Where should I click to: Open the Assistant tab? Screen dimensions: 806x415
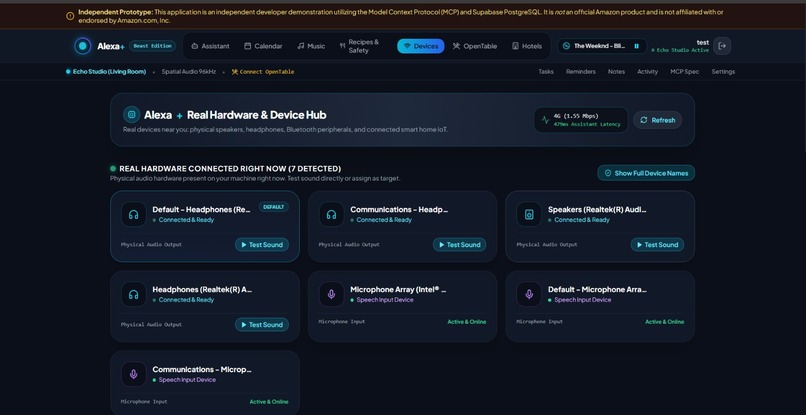coord(210,46)
